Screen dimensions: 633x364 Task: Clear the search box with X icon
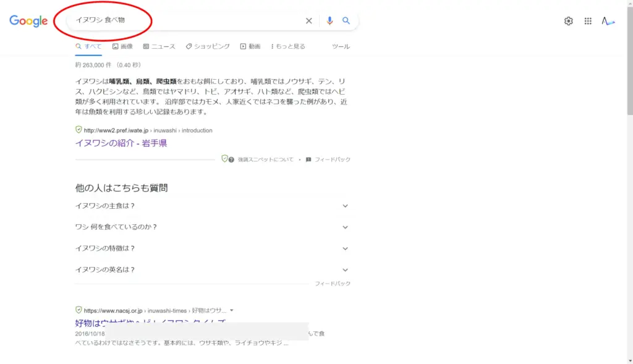(x=309, y=20)
